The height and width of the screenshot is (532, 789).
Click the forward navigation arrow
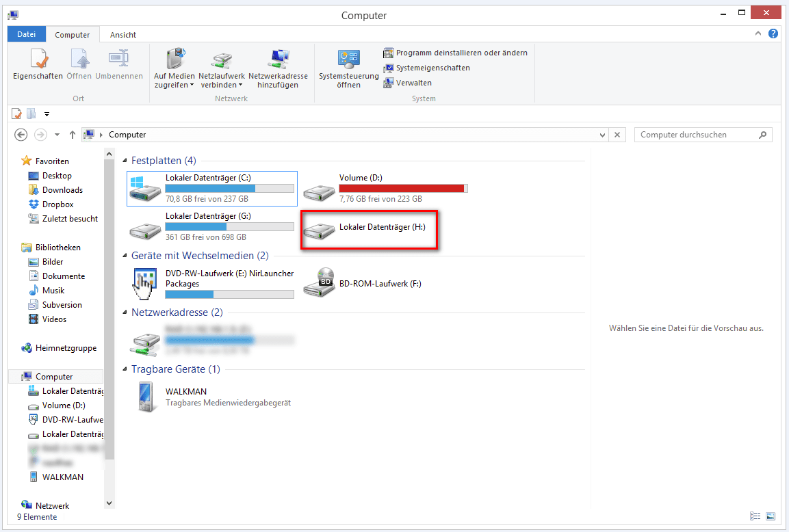40,135
